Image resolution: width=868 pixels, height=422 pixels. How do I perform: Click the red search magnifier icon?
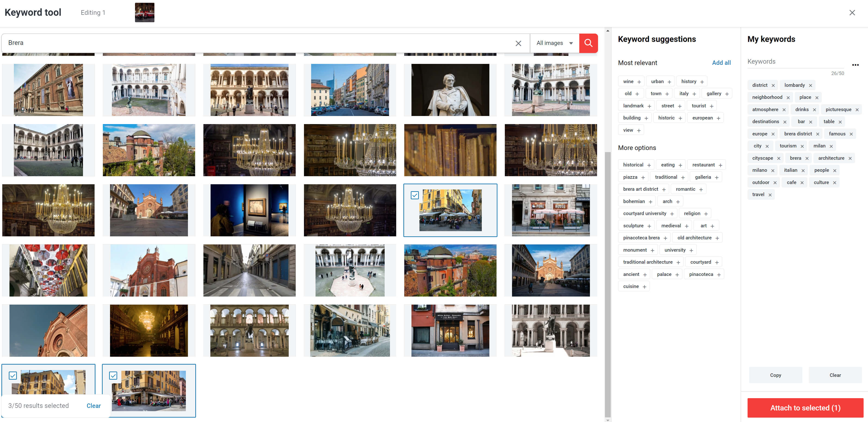coord(589,43)
